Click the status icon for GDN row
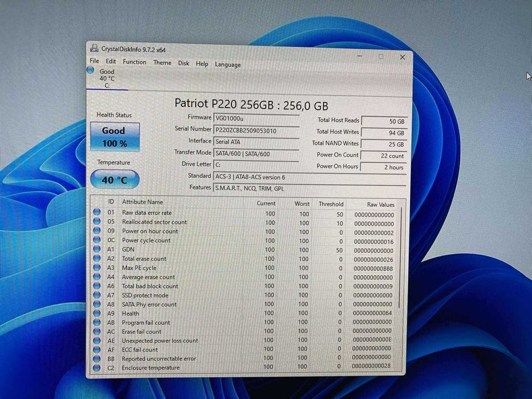 (97, 249)
